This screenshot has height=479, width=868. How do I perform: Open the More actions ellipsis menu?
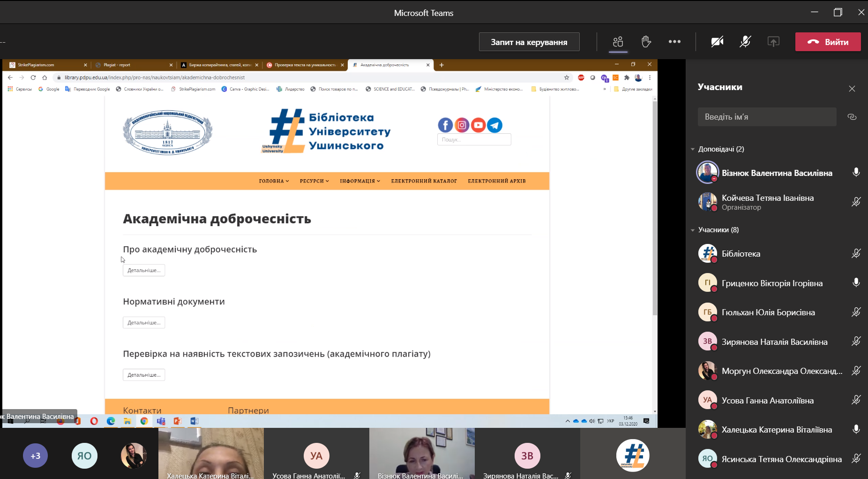(x=674, y=42)
